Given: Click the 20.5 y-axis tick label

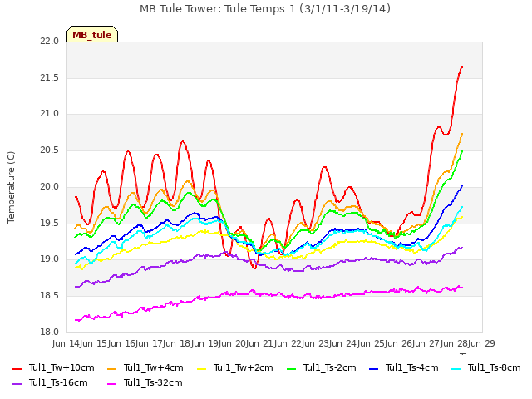Looking at the screenshot, I should point(50,150).
